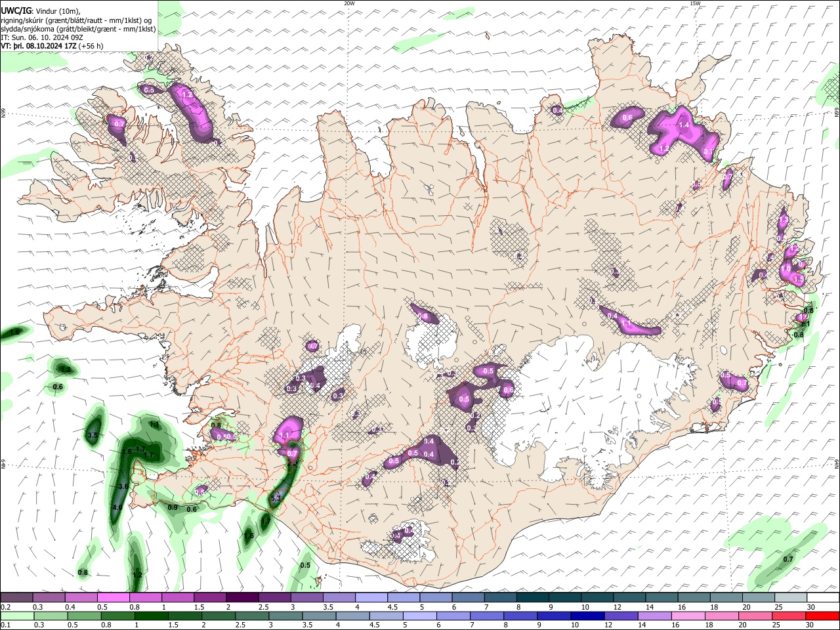Click the bottom-row green swatch between 0.5 and 0.8
The image size is (840, 630).
coord(85,616)
